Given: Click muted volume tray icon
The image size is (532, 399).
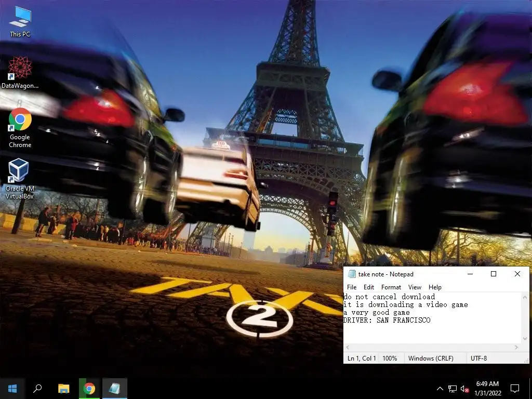Looking at the screenshot, I should (x=464, y=389).
